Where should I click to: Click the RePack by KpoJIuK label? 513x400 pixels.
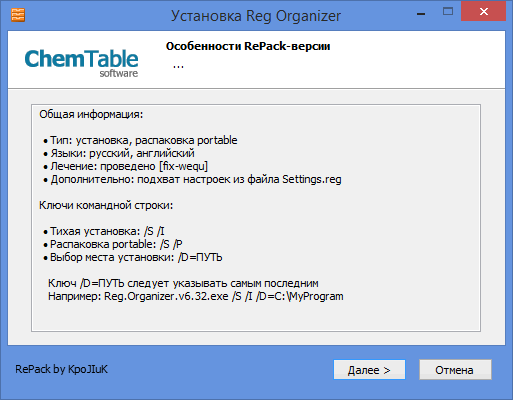[x=62, y=369]
